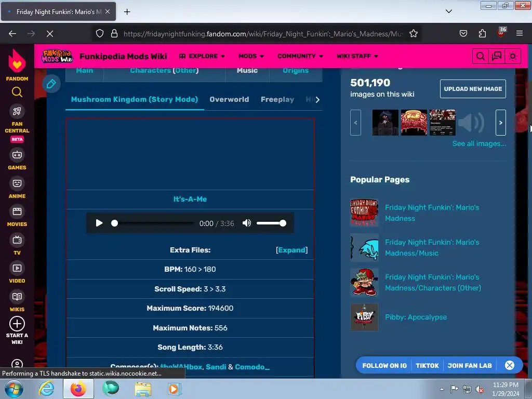Screen dimensions: 532x399
Task: Mute the audio player speaker icon
Action: pyautogui.click(x=247, y=223)
